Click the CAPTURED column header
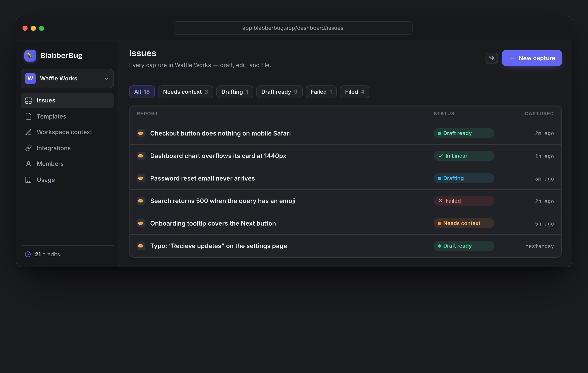The image size is (588, 373). [x=539, y=113]
